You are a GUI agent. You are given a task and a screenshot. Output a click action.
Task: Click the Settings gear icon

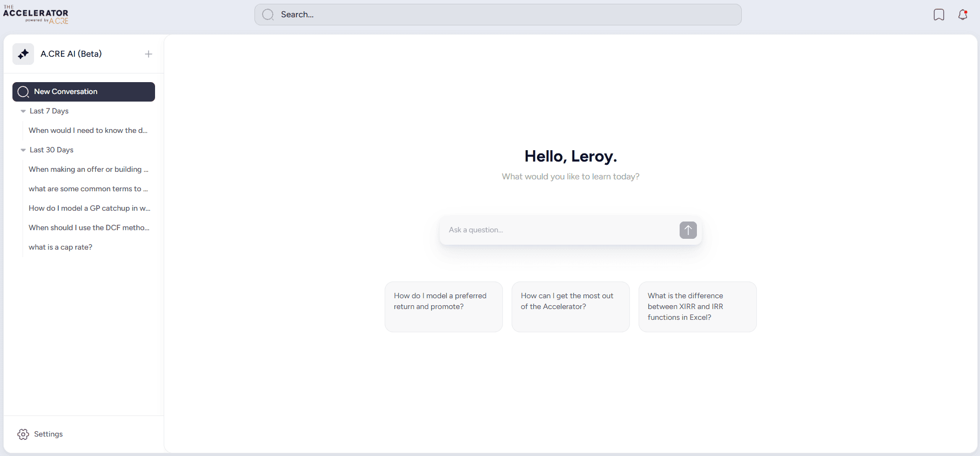click(23, 434)
